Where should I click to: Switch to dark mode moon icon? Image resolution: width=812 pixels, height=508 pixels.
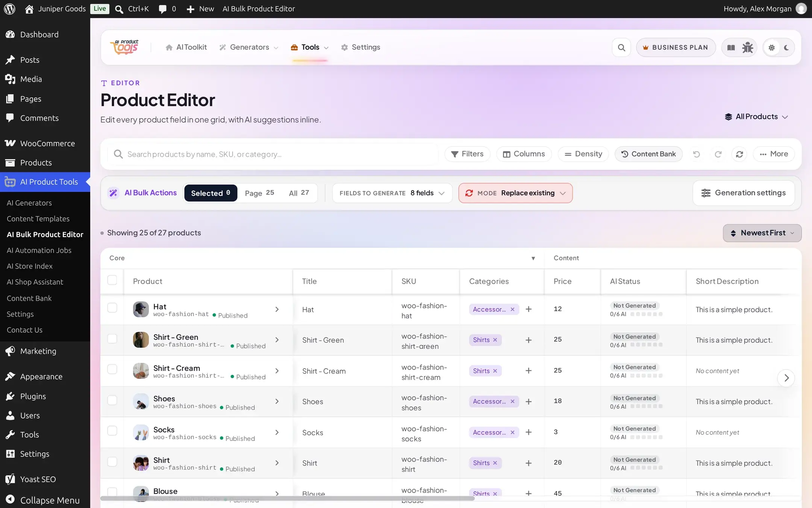pos(786,47)
